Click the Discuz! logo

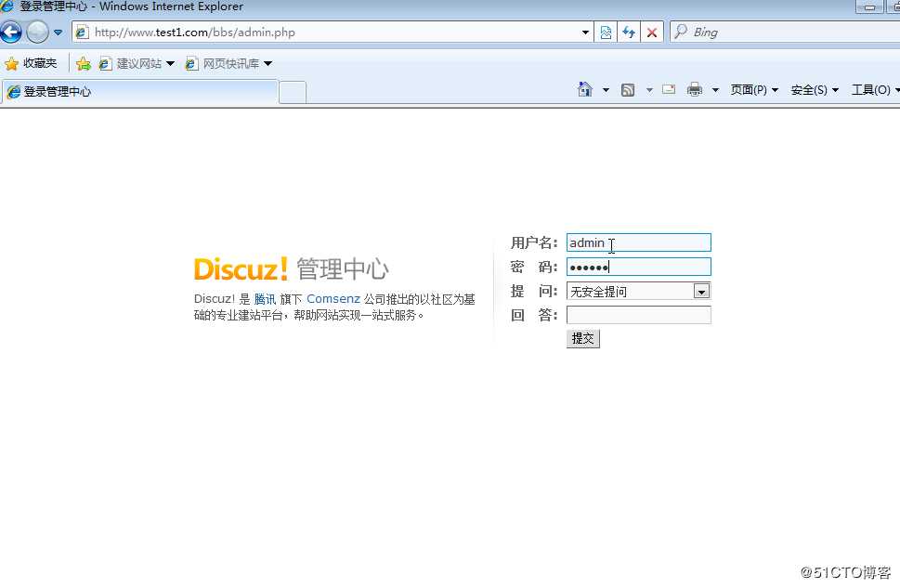241,268
